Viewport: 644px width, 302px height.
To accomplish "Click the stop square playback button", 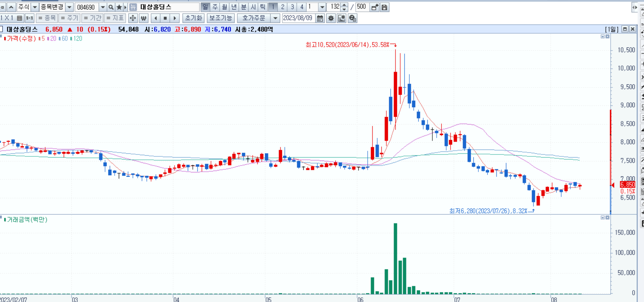I will [165, 18].
